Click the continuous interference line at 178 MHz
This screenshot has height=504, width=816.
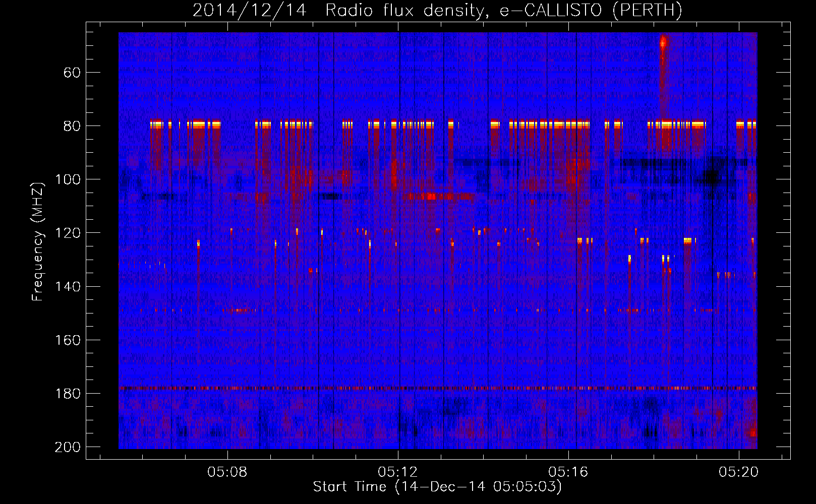click(438, 388)
